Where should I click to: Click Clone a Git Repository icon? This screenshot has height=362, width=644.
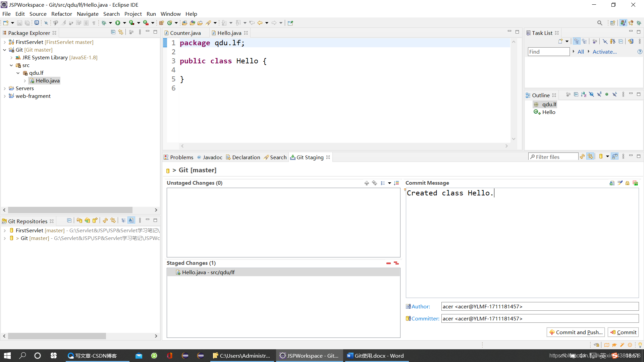click(x=87, y=220)
